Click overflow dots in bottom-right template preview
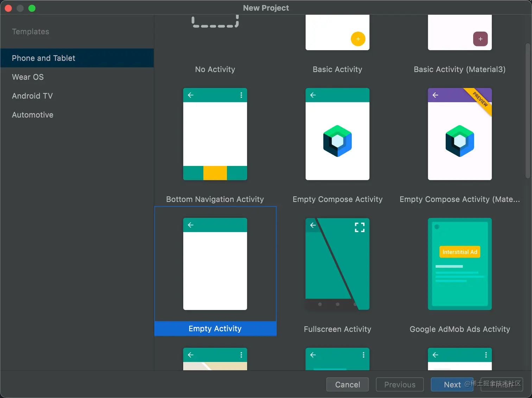532x398 pixels. 486,355
